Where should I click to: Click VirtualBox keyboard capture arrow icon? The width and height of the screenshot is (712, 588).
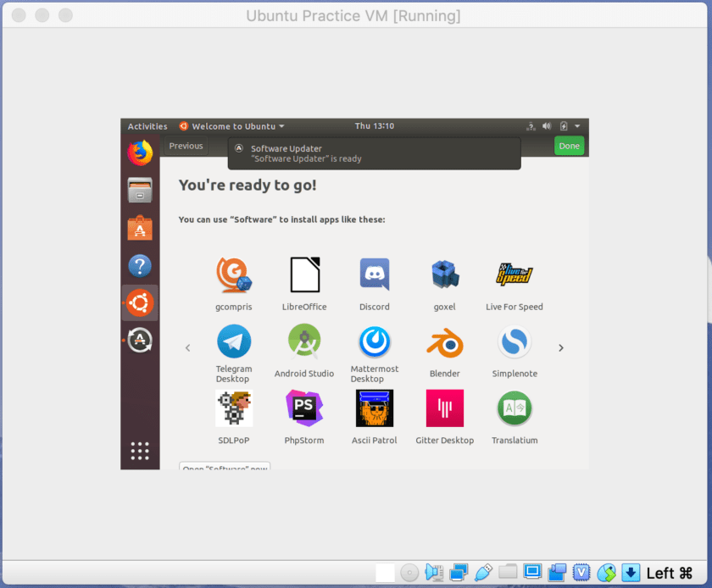point(631,573)
